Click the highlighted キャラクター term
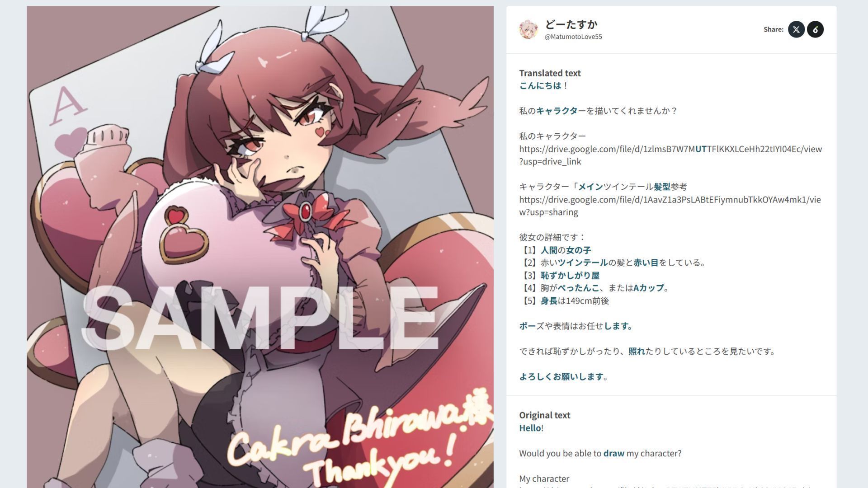The image size is (868, 488). pyautogui.click(x=557, y=111)
